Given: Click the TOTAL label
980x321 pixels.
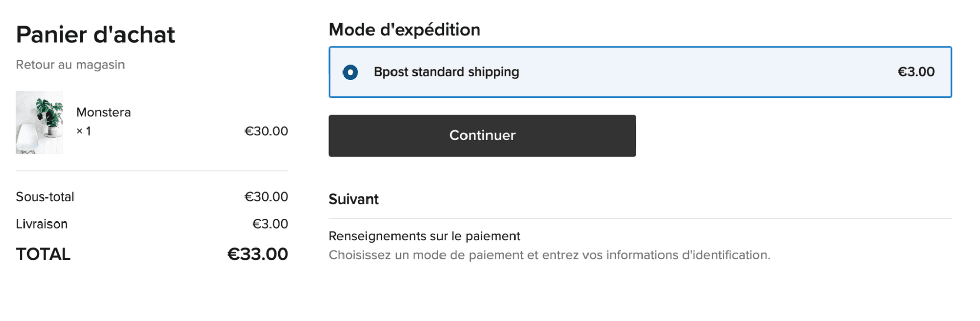Looking at the screenshot, I should tap(43, 254).
